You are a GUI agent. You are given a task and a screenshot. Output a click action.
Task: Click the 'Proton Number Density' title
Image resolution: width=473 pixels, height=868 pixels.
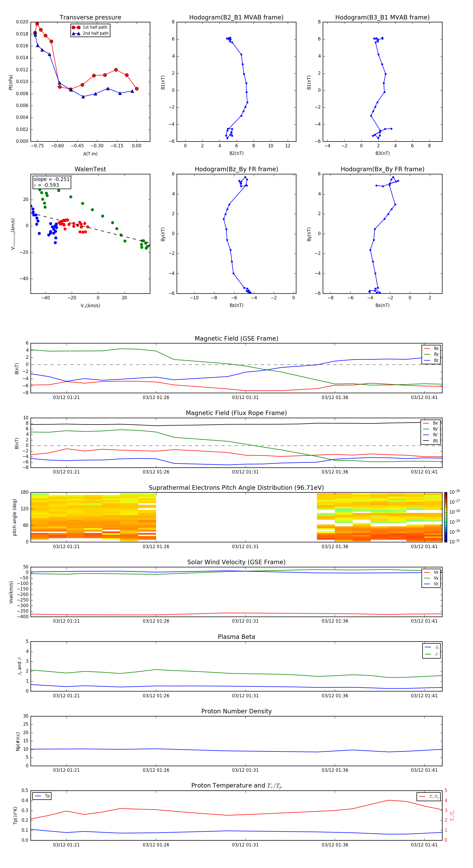(236, 711)
